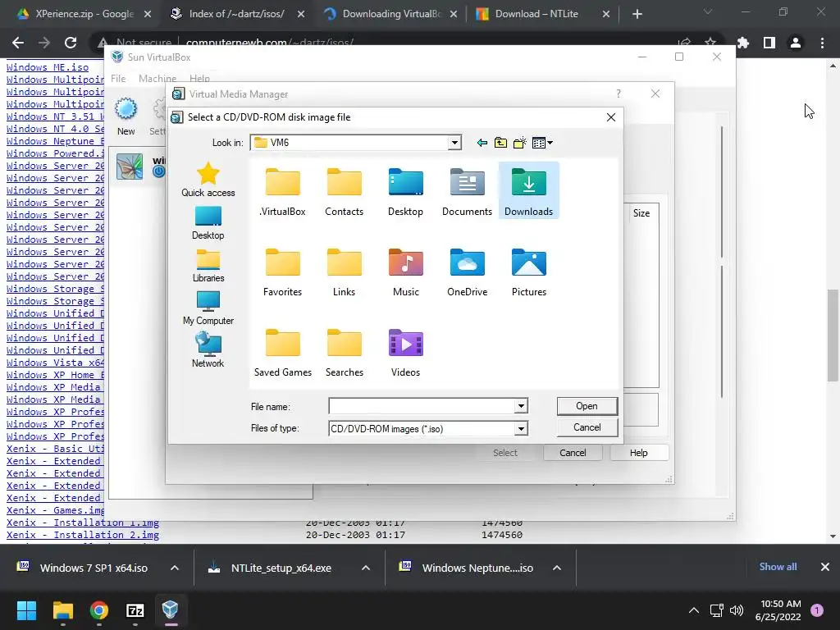The height and width of the screenshot is (630, 840).
Task: Expand options for Windows Neptune iso download
Action: [x=557, y=568]
